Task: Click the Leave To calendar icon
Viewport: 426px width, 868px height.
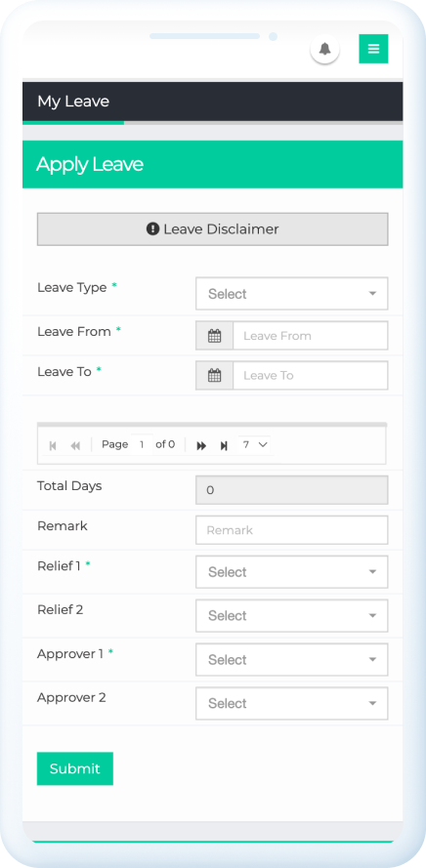Action: (214, 375)
